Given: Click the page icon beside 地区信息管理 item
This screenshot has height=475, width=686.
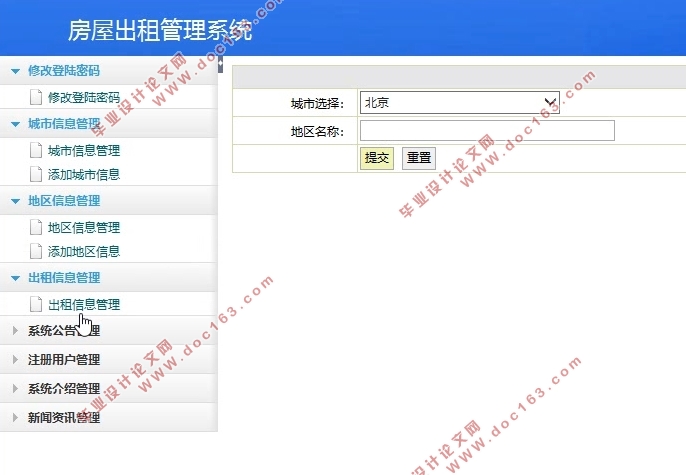Looking at the screenshot, I should [x=36, y=227].
